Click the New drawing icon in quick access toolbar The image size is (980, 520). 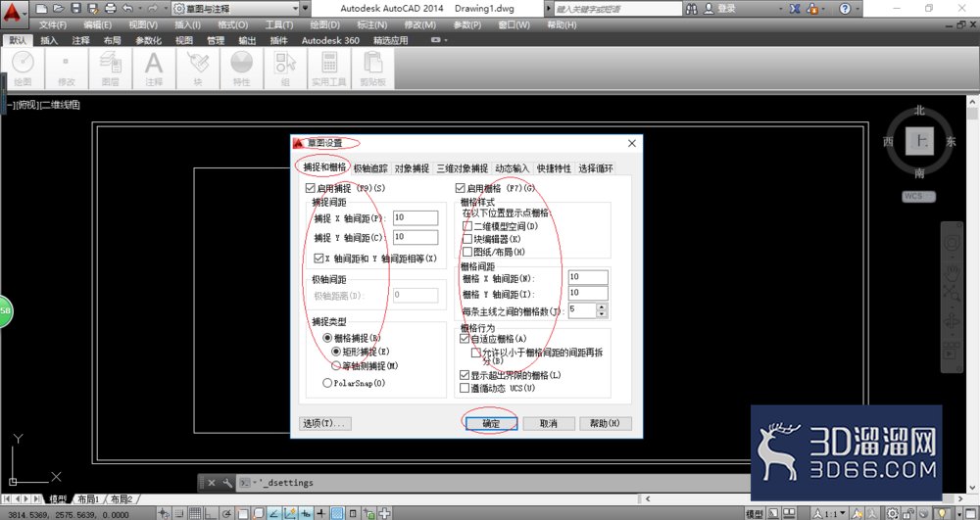coord(41,9)
